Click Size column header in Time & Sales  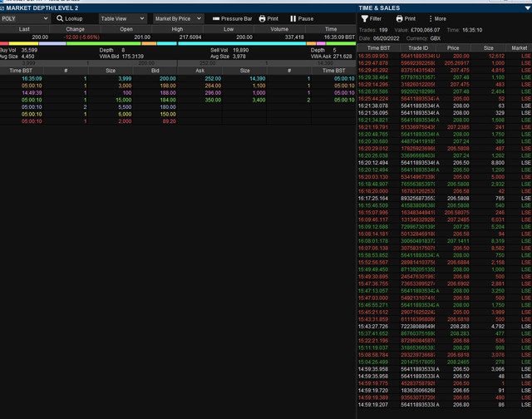[x=488, y=48]
